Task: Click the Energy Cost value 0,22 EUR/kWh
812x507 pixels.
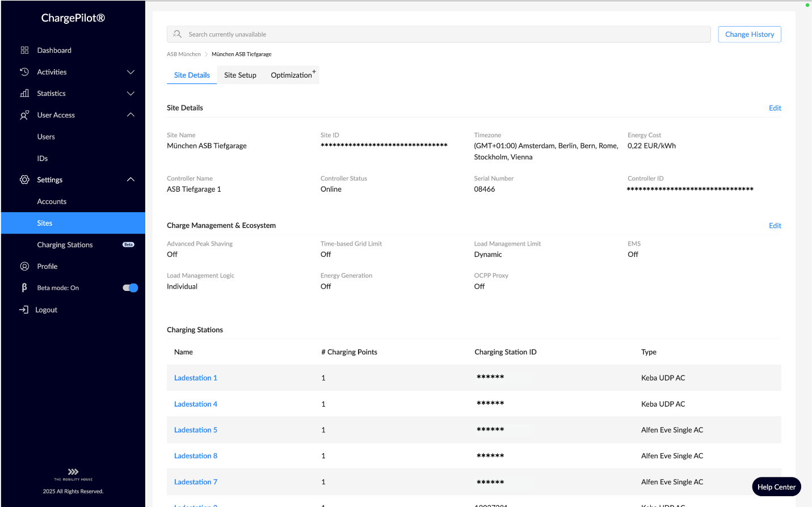Action: [652, 146]
